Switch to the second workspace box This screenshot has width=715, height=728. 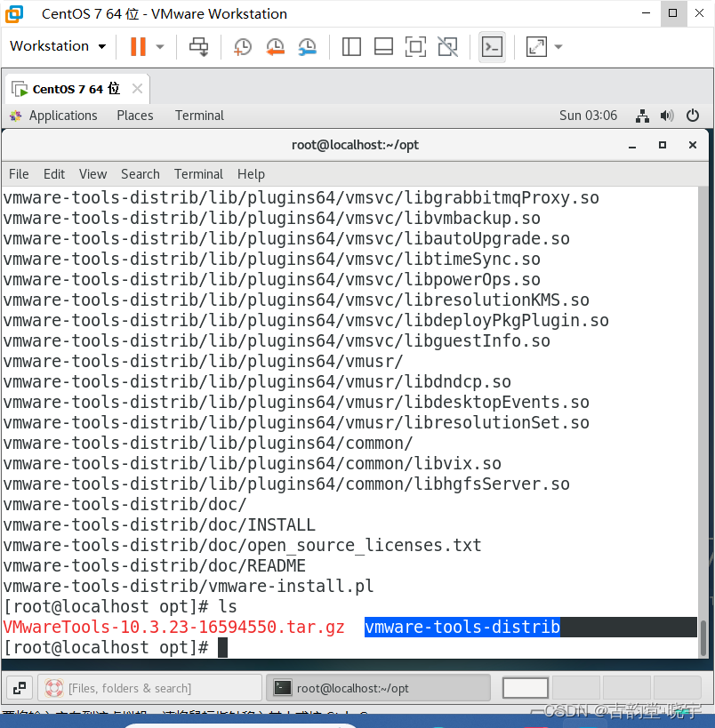tap(575, 688)
